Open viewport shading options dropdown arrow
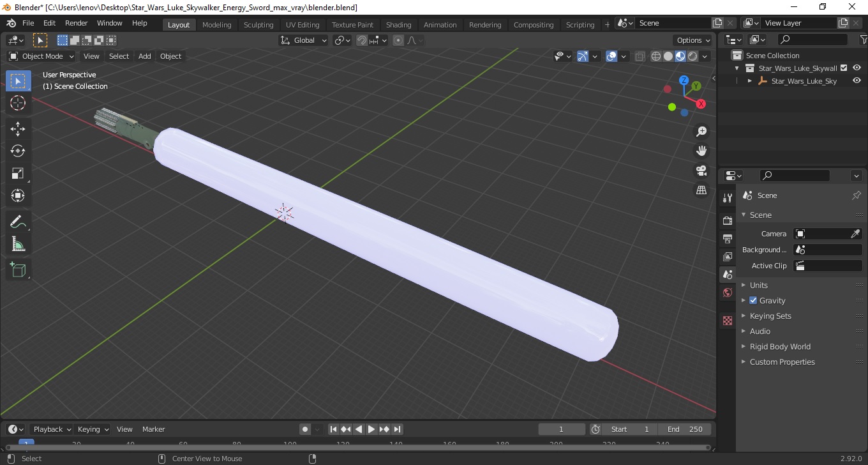 tap(705, 56)
